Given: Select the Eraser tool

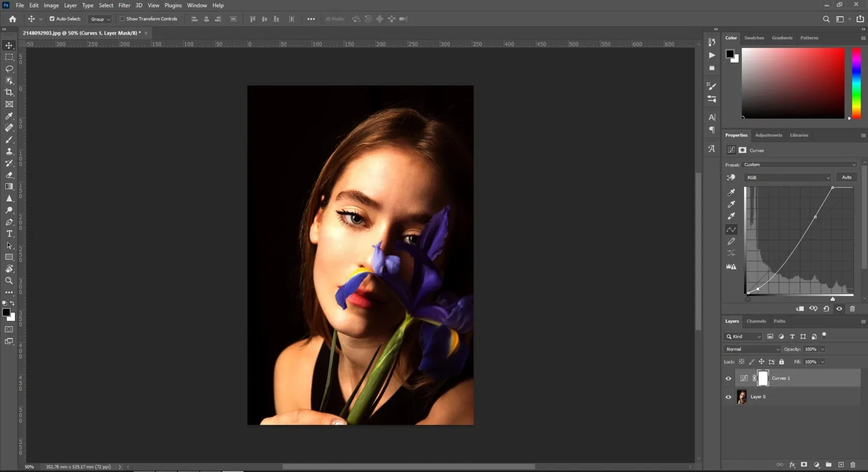Looking at the screenshot, I should [9, 175].
